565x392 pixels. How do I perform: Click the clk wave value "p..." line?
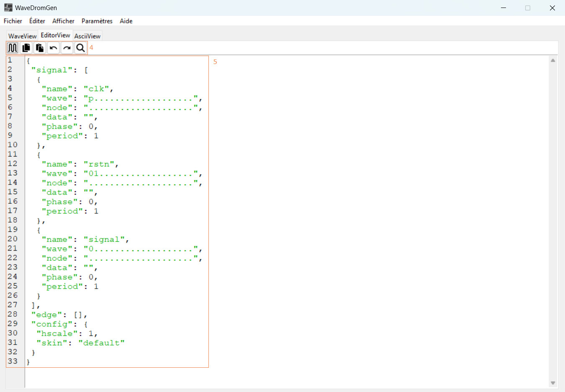(x=122, y=98)
